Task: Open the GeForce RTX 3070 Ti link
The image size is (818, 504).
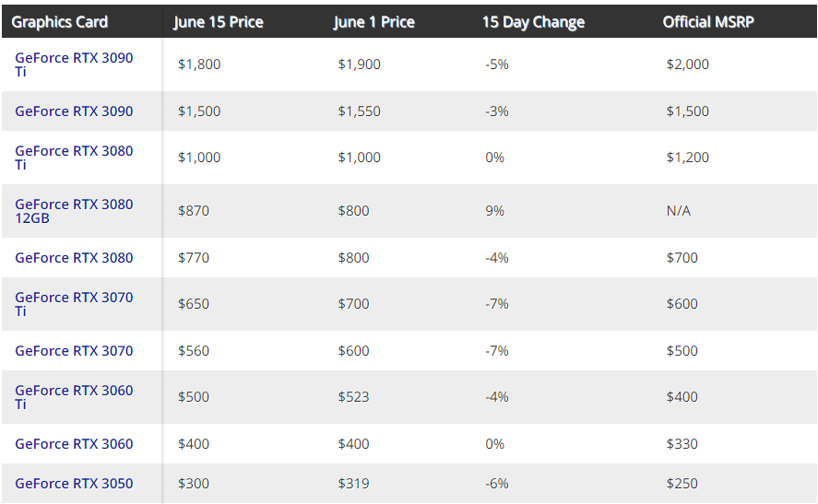Action: pyautogui.click(x=74, y=304)
